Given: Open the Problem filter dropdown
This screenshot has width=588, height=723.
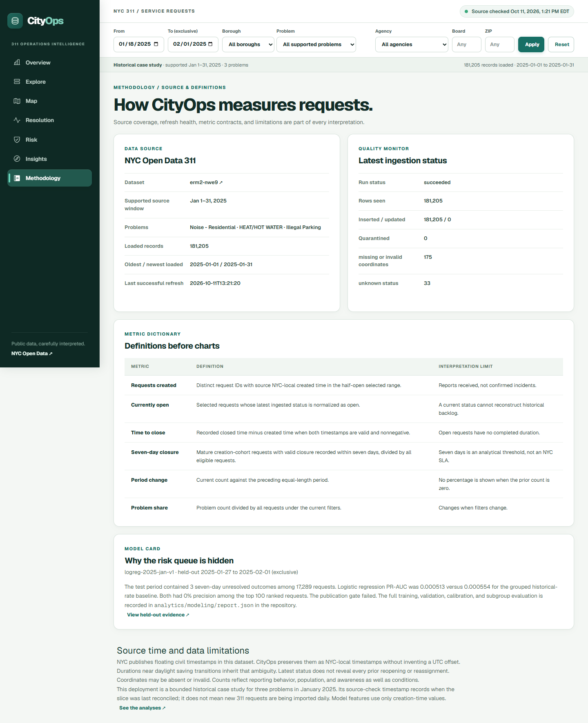Looking at the screenshot, I should tap(316, 44).
